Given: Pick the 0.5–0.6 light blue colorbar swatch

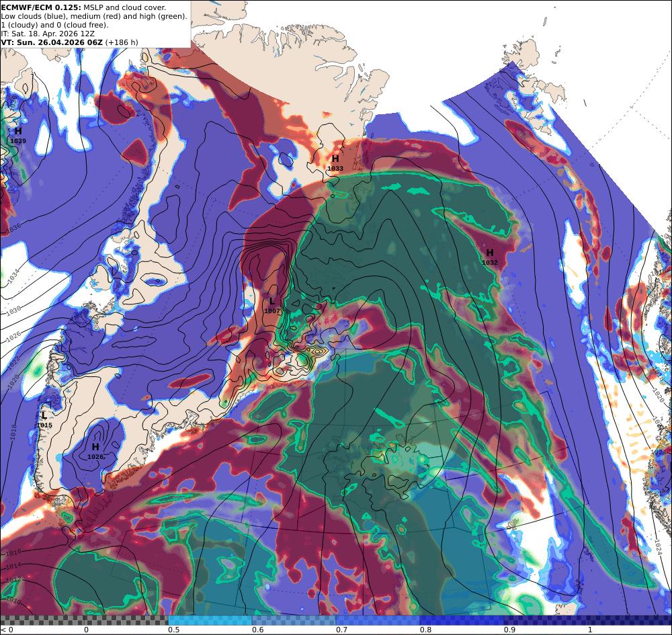Looking at the screenshot, I should click(x=210, y=620).
